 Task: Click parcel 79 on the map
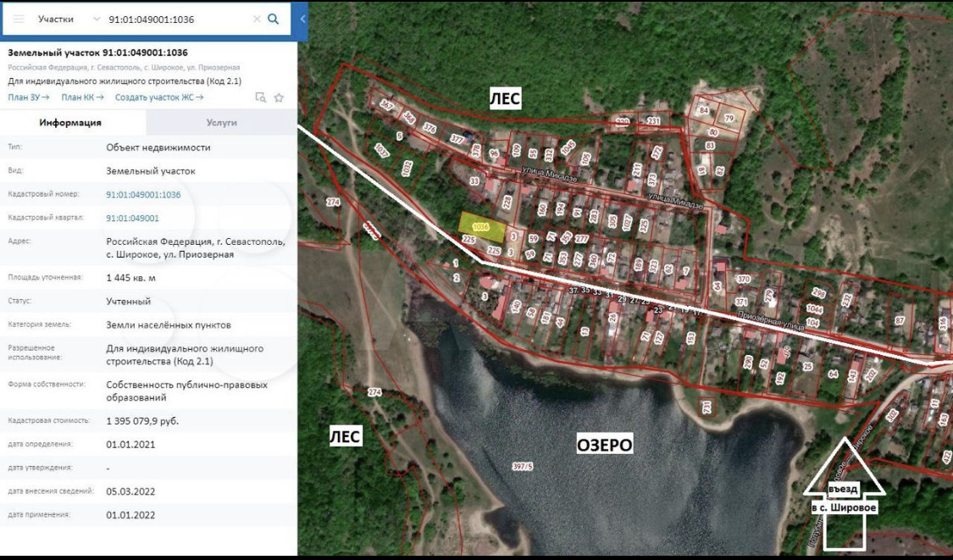coord(729,118)
